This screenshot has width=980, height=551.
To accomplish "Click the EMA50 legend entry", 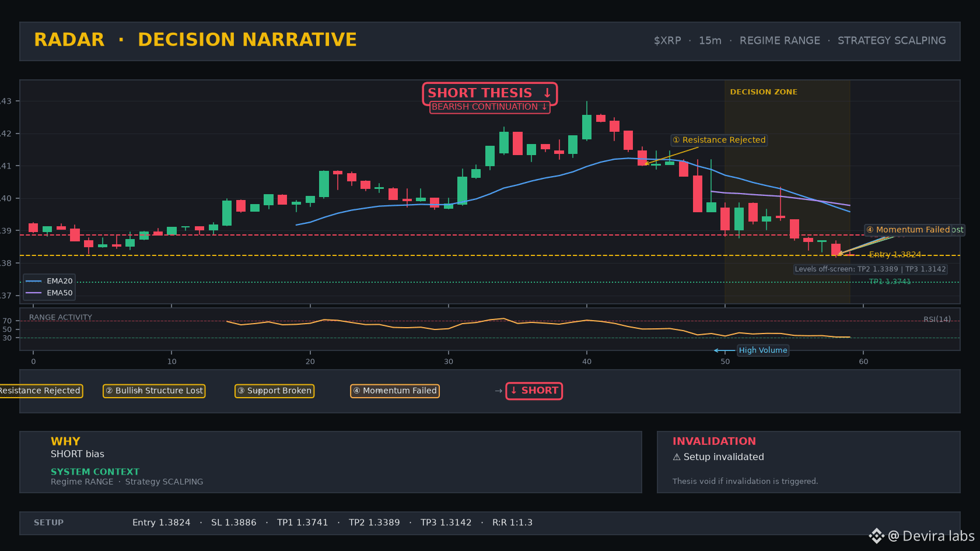I will click(50, 293).
